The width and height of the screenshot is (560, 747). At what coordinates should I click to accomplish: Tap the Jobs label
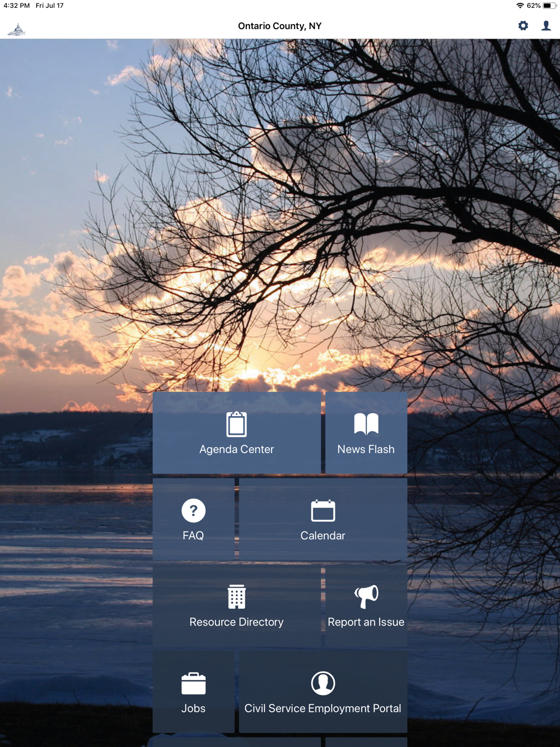[x=193, y=708]
